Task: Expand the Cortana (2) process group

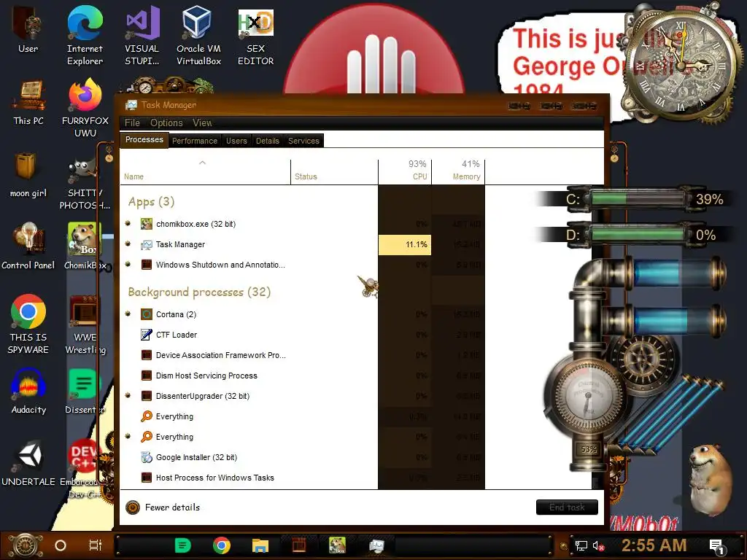Action: (x=128, y=314)
